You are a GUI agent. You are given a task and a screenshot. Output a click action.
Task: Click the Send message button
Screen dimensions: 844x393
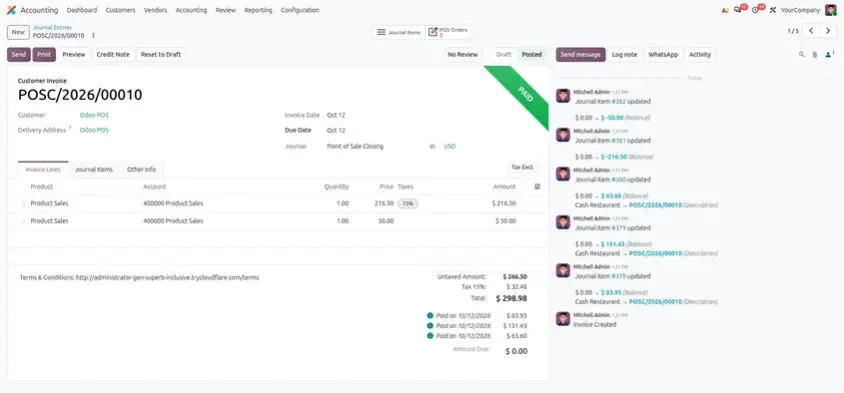click(x=581, y=54)
